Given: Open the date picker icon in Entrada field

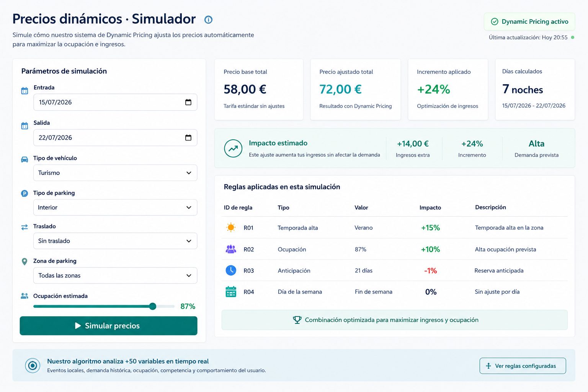Looking at the screenshot, I should tap(188, 102).
